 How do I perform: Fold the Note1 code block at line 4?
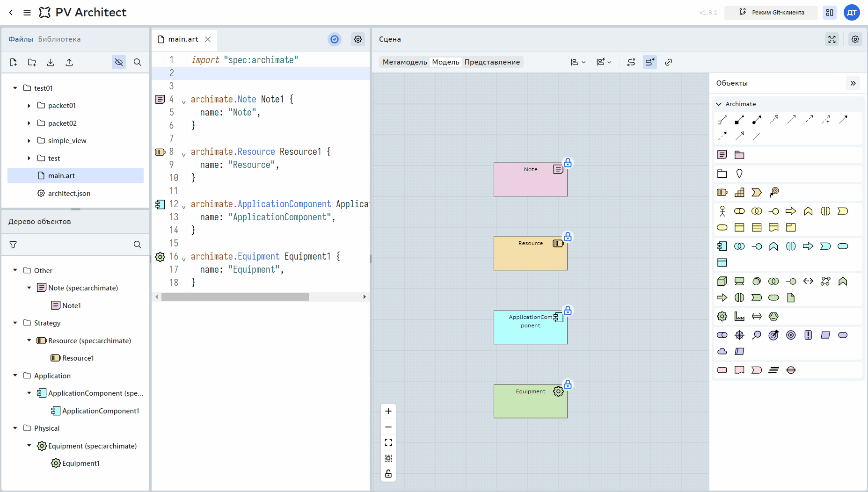tap(183, 102)
